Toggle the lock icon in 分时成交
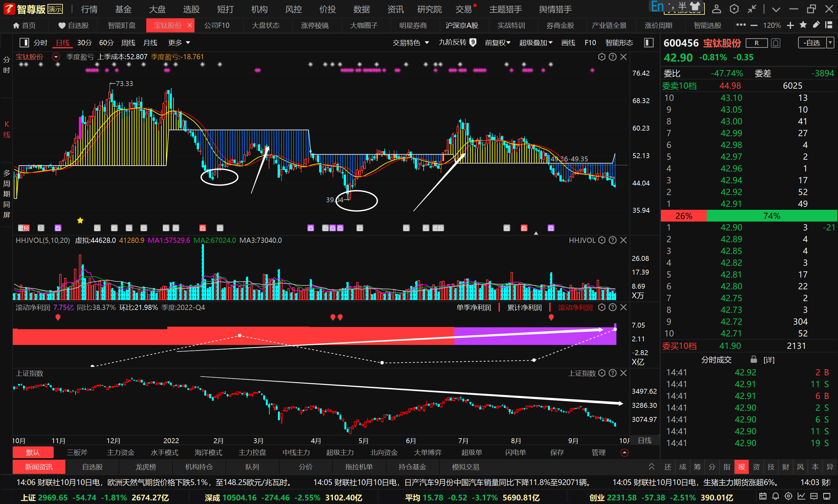Image resolution: width=838 pixels, height=504 pixels. 754,359
